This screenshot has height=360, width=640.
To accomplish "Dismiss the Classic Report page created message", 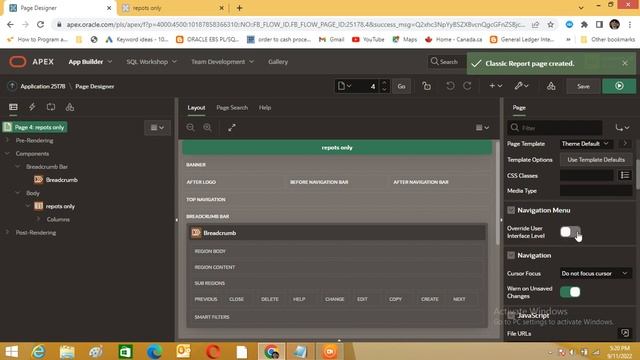I will point(625,63).
